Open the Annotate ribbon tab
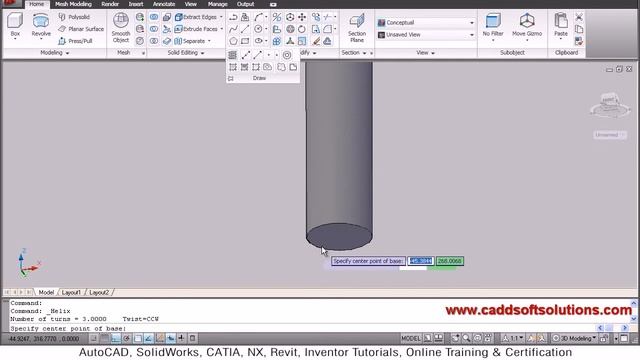 click(164, 4)
